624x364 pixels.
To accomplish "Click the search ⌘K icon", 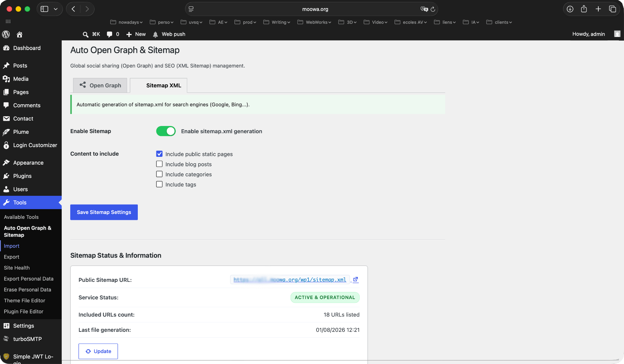I will (85, 34).
